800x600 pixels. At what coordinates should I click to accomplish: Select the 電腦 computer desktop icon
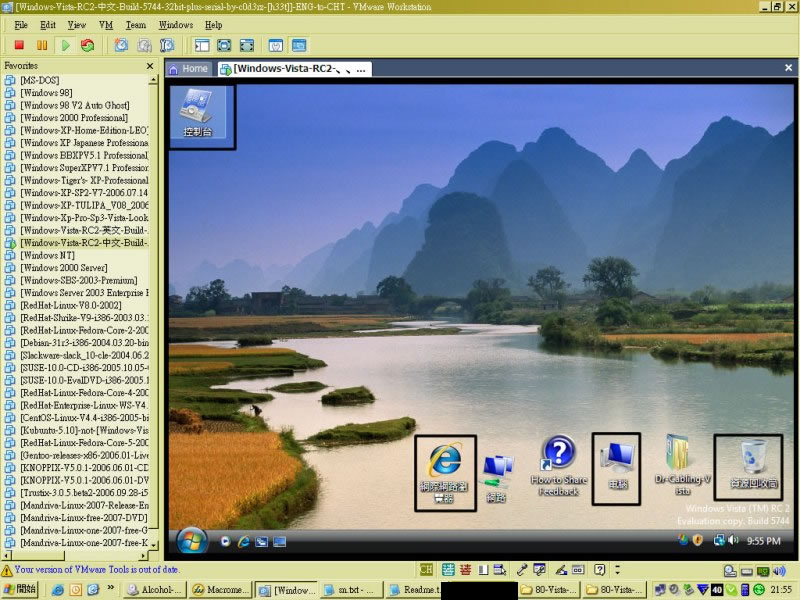coord(617,466)
